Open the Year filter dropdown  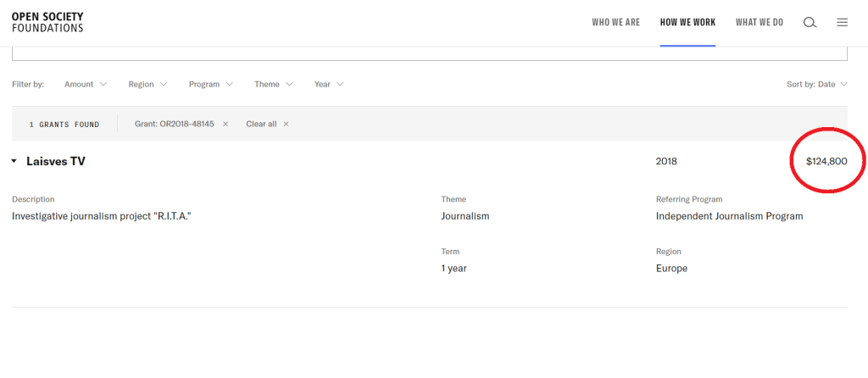tap(329, 85)
